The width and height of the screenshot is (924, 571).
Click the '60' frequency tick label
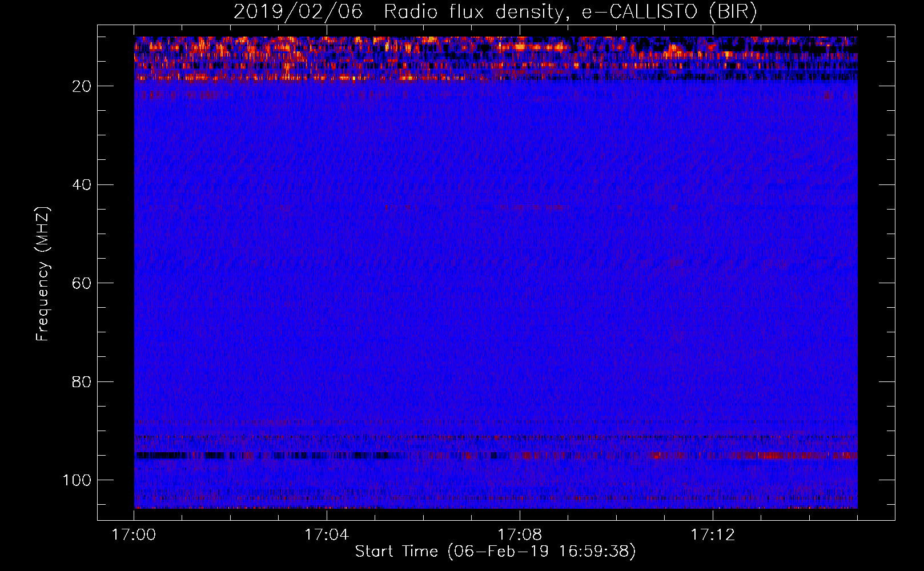click(x=82, y=283)
